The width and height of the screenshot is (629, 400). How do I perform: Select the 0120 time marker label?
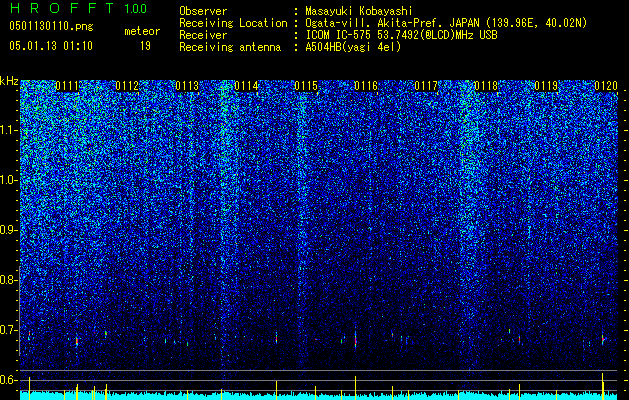tap(606, 86)
